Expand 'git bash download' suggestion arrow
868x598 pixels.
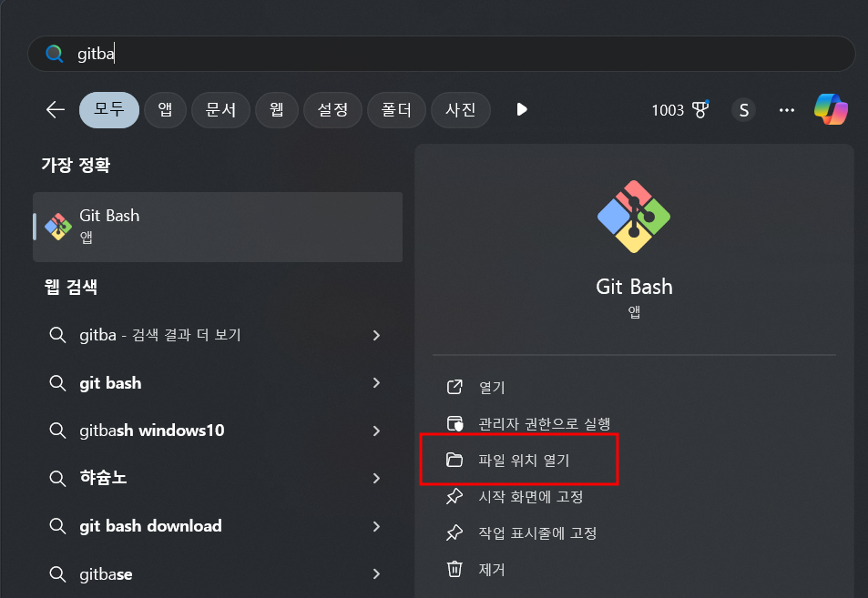[376, 526]
